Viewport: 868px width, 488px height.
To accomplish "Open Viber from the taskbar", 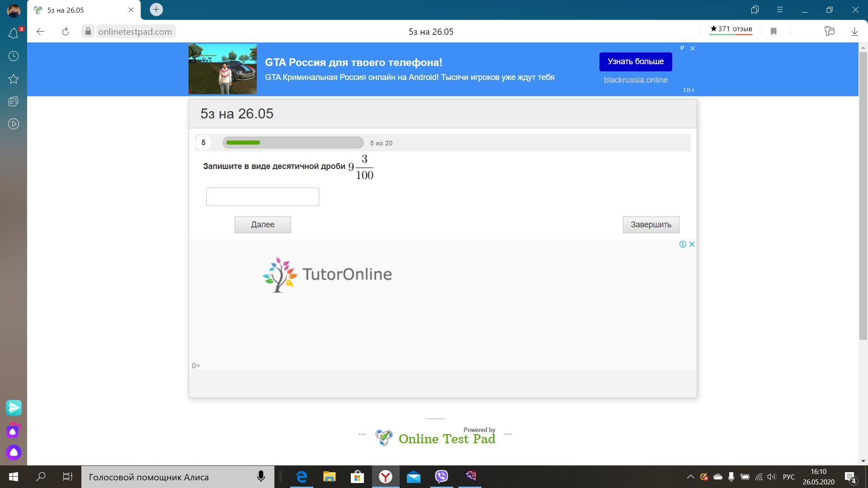I will 441,477.
